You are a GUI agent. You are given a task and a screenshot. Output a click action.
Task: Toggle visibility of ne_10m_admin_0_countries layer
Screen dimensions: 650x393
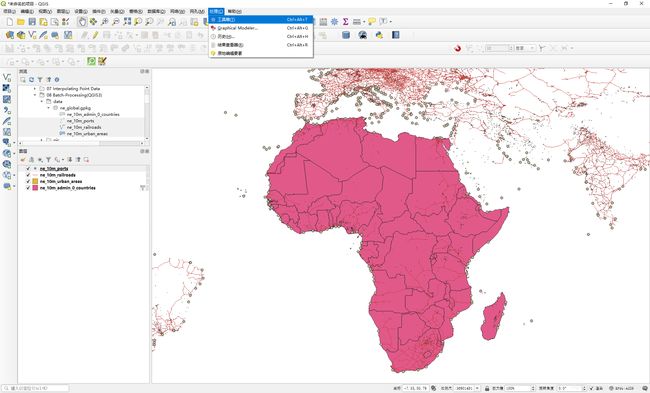28,188
